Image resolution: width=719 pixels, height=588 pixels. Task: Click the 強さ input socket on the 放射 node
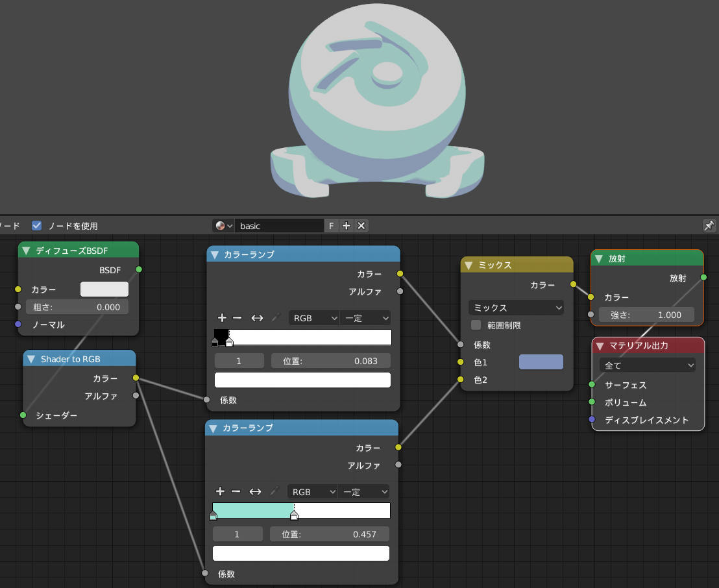coord(591,315)
